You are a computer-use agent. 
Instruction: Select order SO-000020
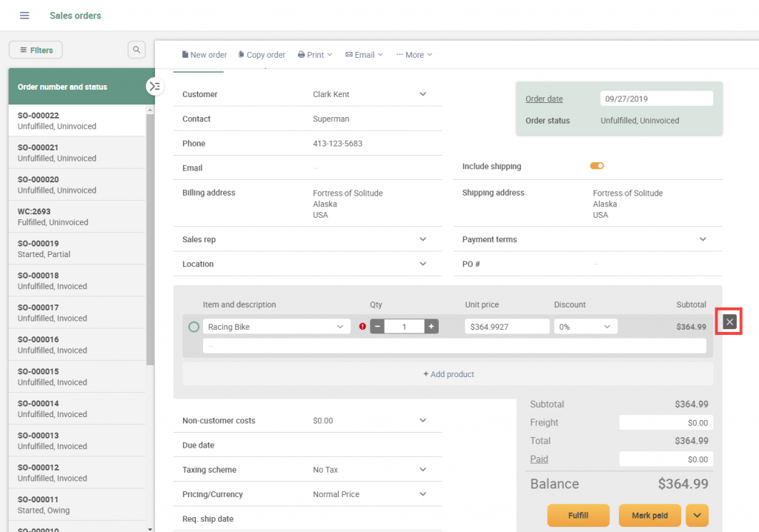coord(77,184)
